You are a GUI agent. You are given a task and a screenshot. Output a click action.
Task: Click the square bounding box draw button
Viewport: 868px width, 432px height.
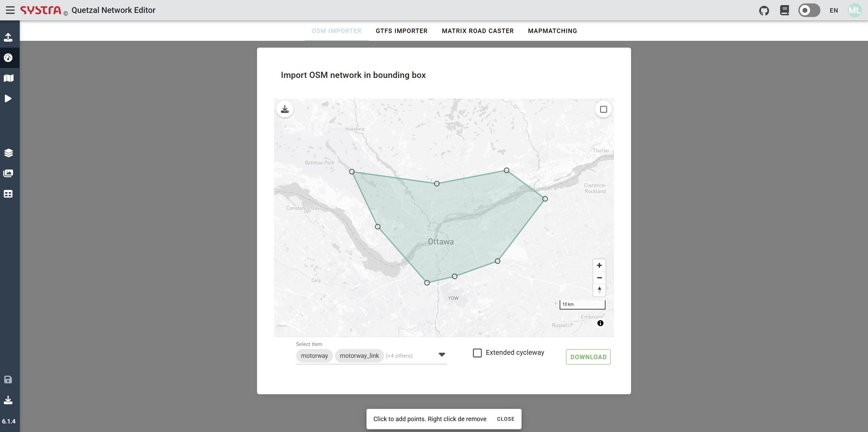click(603, 109)
